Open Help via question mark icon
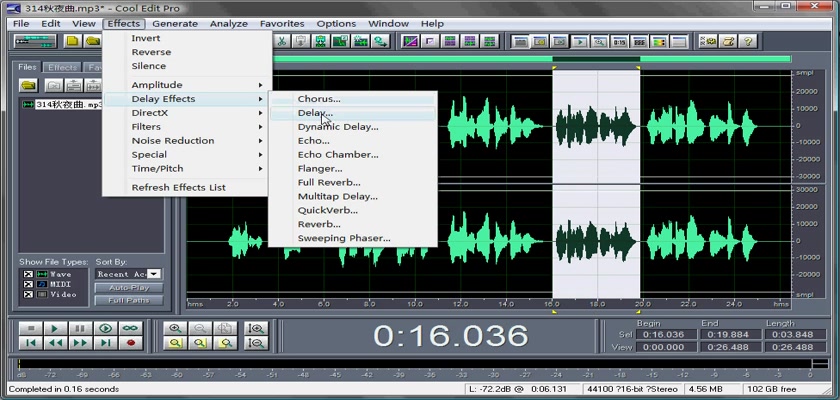The image size is (840, 400). coord(748,41)
